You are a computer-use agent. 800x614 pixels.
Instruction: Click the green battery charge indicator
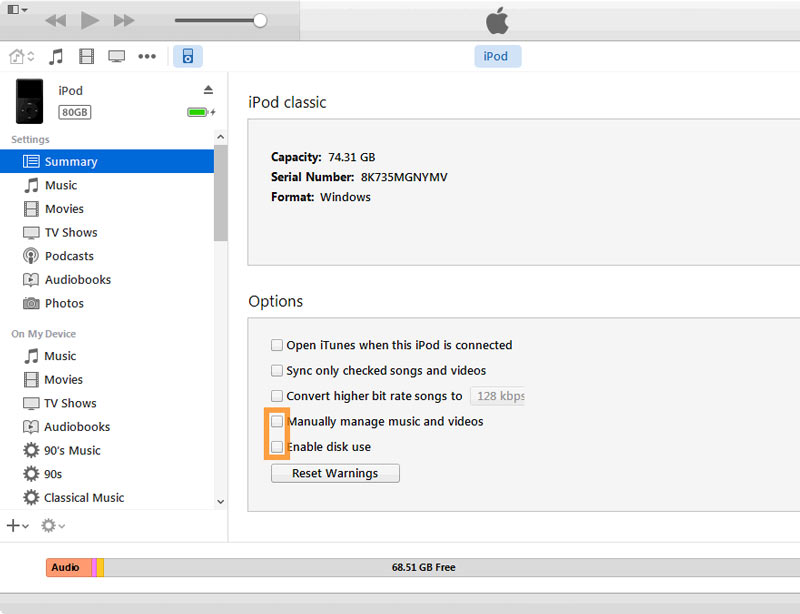[197, 112]
